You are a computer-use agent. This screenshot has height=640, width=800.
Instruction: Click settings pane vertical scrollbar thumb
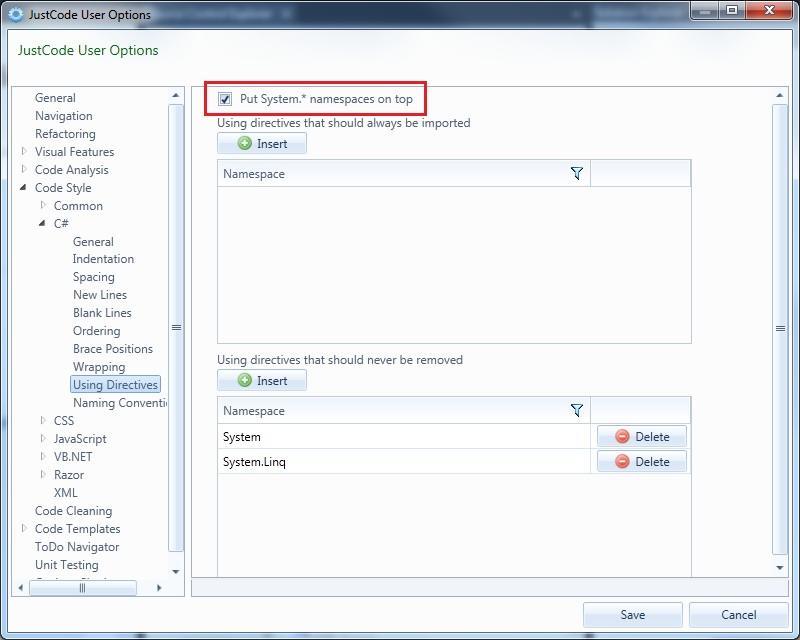[780, 329]
